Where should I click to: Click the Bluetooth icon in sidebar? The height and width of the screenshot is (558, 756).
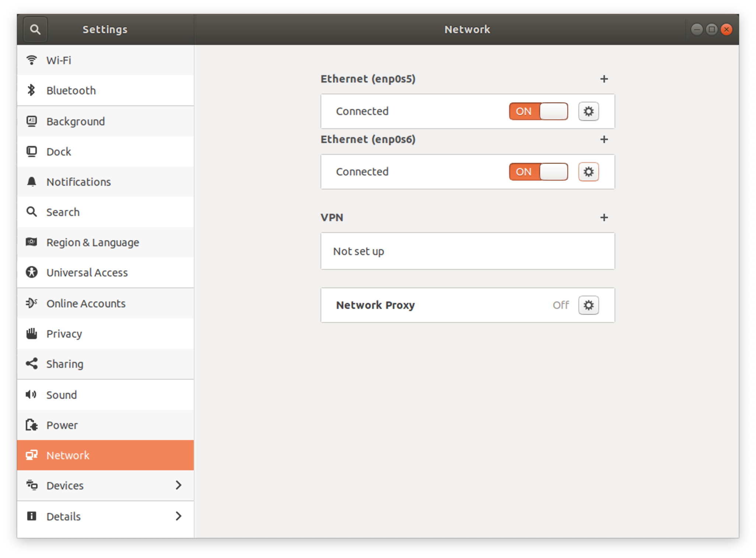click(31, 91)
